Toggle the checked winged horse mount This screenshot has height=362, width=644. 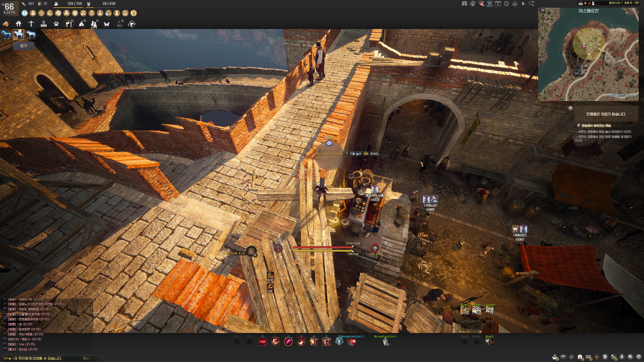tap(18, 35)
